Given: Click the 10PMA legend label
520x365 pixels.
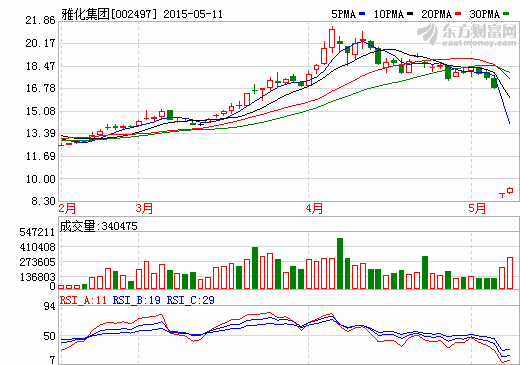Looking at the screenshot, I should [389, 14].
